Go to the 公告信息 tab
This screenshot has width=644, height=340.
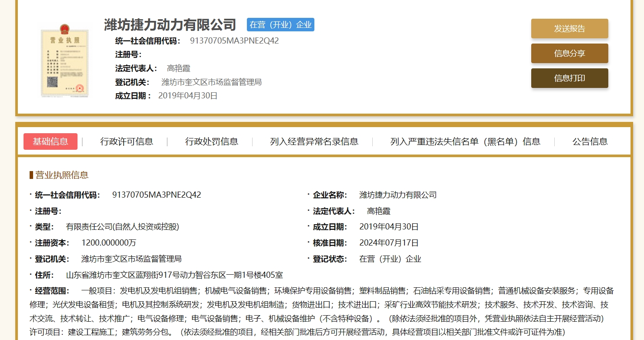click(x=590, y=141)
